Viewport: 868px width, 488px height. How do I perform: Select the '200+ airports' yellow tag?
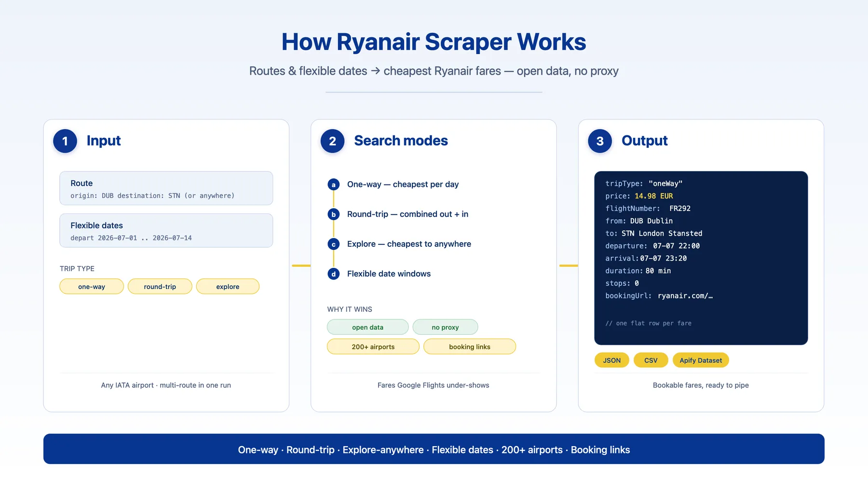(373, 347)
